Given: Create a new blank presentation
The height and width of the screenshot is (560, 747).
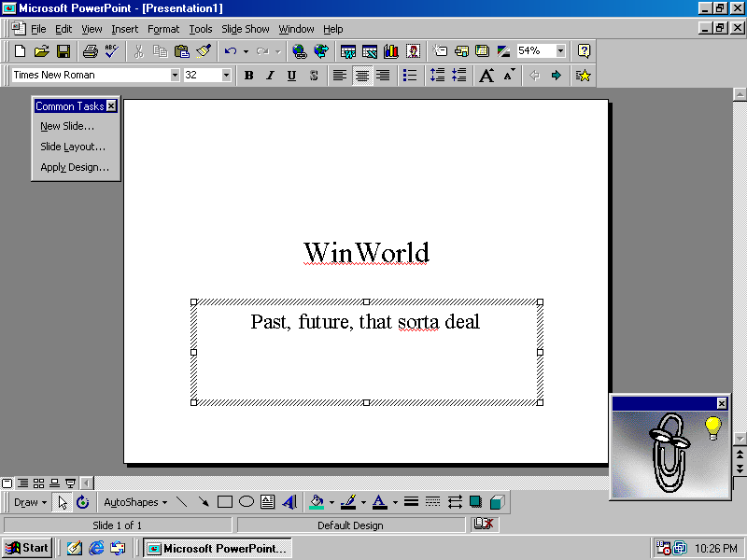Looking at the screenshot, I should pos(20,51).
